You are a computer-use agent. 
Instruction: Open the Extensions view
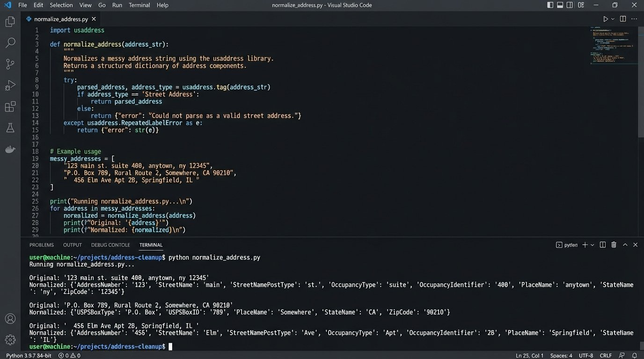click(10, 107)
